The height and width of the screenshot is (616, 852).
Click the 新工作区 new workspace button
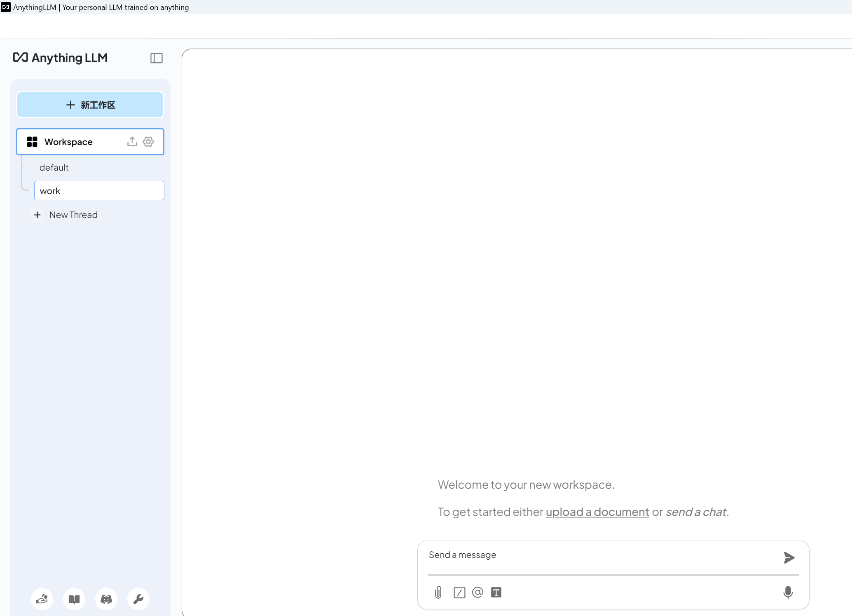pyautogui.click(x=90, y=105)
